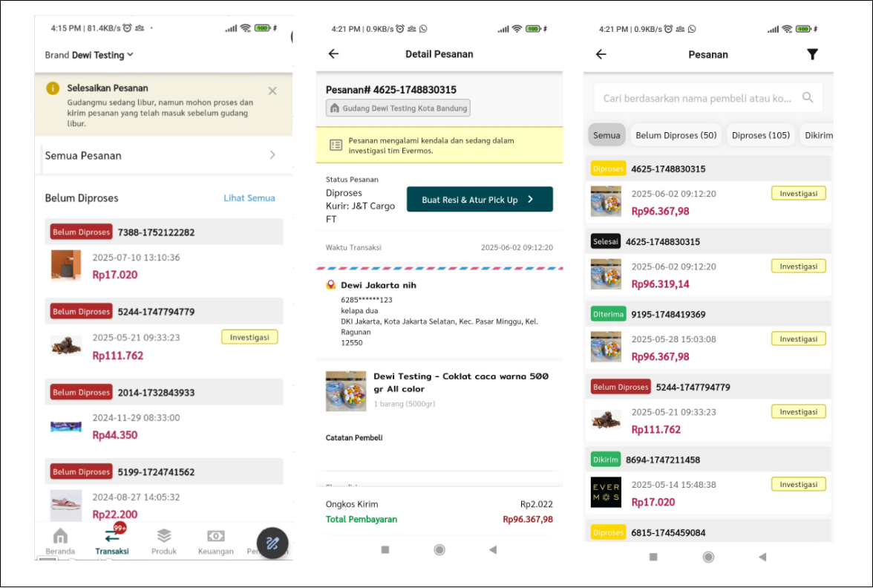Open Selesai order 4625-1748830315 in list
The width and height of the screenshot is (873, 588).
point(708,263)
